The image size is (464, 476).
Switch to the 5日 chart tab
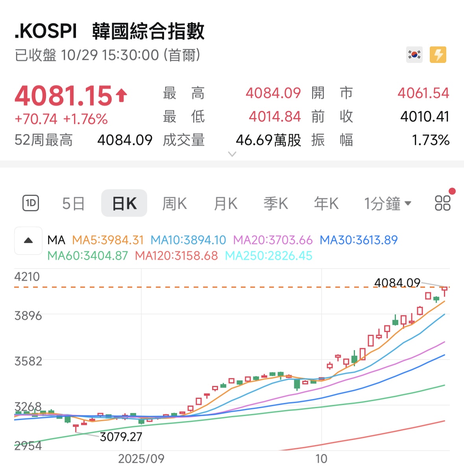click(x=74, y=203)
